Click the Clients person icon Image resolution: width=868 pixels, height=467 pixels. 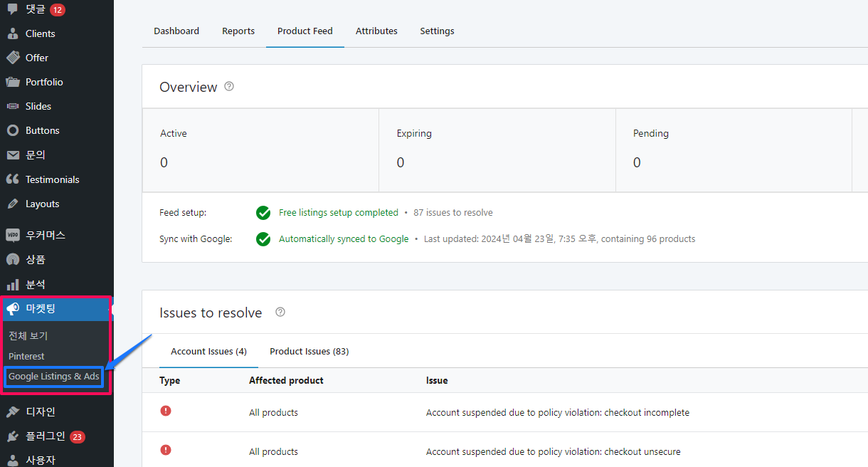coord(13,33)
